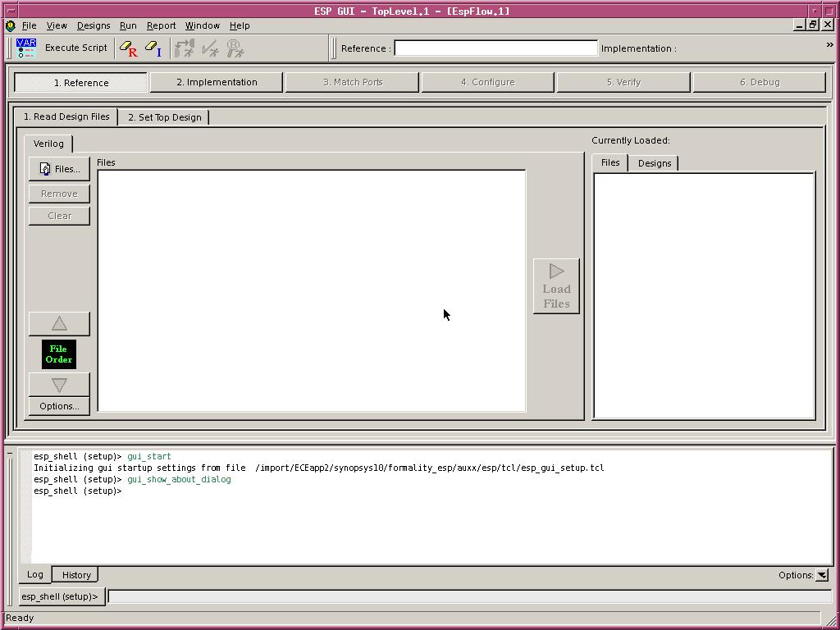Click the Currently Loaded list area
This screenshot has width=840, height=630.
[704, 295]
